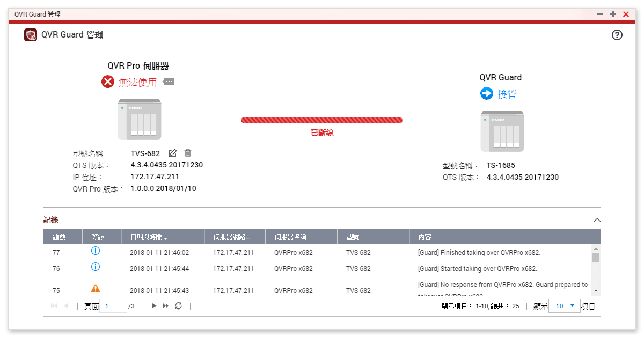
Task: Click the warning icon on log 75
Action: click(96, 289)
